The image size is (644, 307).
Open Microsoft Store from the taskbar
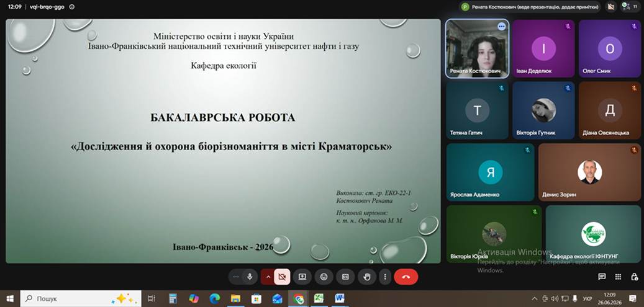(x=256, y=299)
